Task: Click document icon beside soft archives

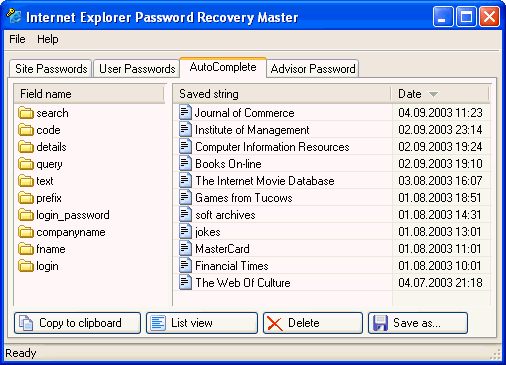Action: [185, 214]
